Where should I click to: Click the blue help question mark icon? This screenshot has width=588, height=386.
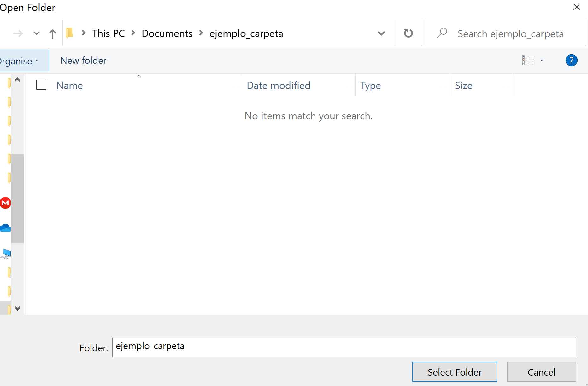[571, 60]
